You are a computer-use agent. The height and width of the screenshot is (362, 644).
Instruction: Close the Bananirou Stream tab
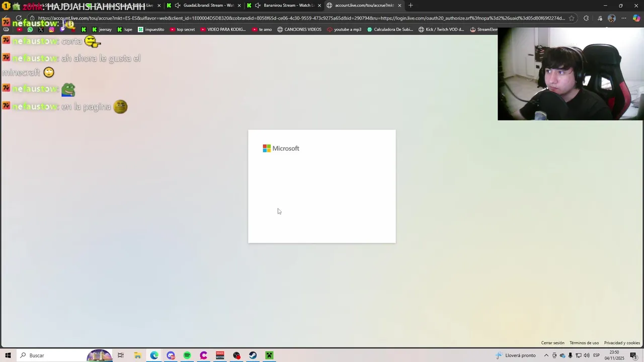(319, 6)
